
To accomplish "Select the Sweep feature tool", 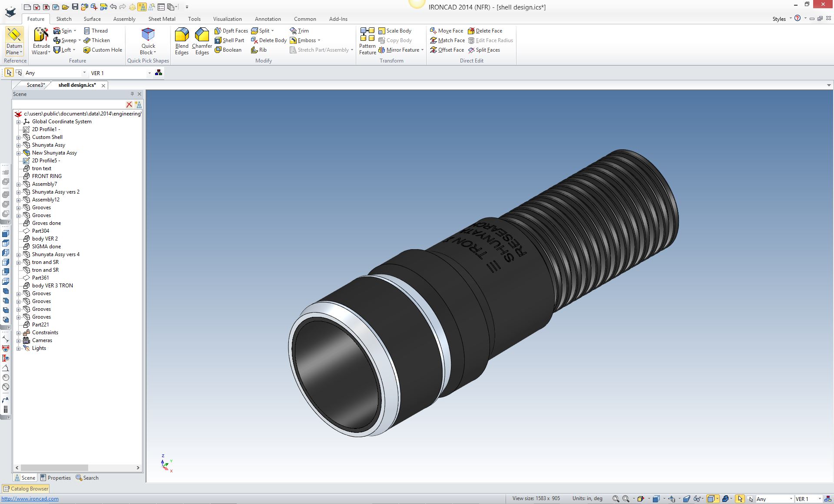I will [x=67, y=40].
